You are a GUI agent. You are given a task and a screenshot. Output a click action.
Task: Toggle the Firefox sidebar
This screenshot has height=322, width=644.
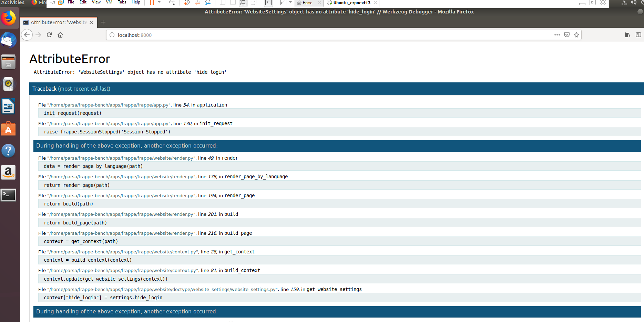tap(638, 35)
